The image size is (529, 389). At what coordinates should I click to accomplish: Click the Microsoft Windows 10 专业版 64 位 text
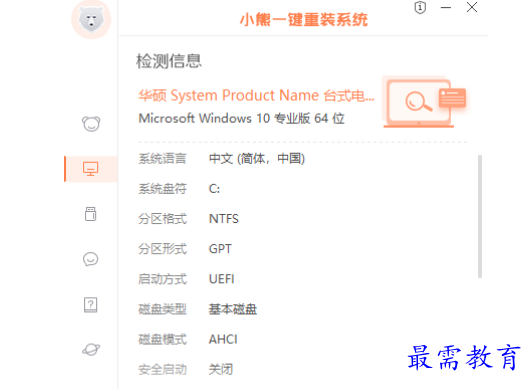coord(242,118)
